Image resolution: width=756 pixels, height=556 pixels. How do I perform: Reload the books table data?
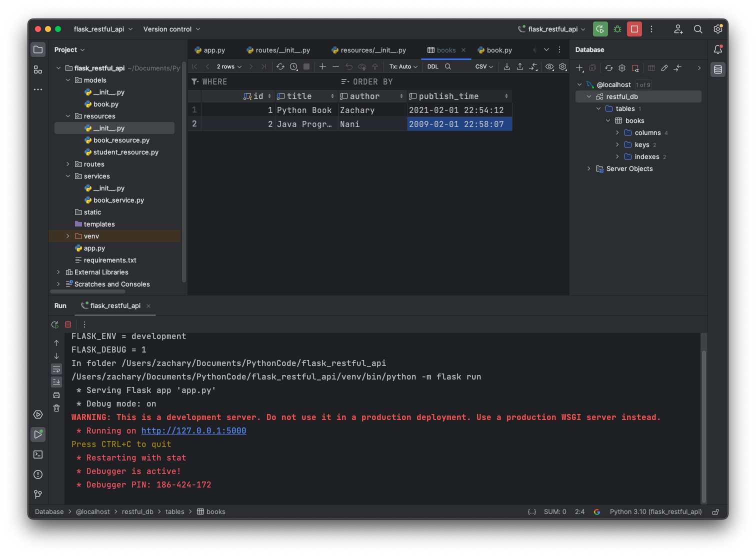click(x=280, y=66)
